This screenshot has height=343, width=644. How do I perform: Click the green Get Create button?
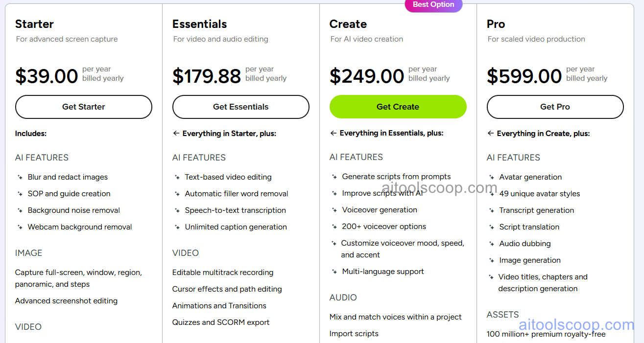click(398, 107)
